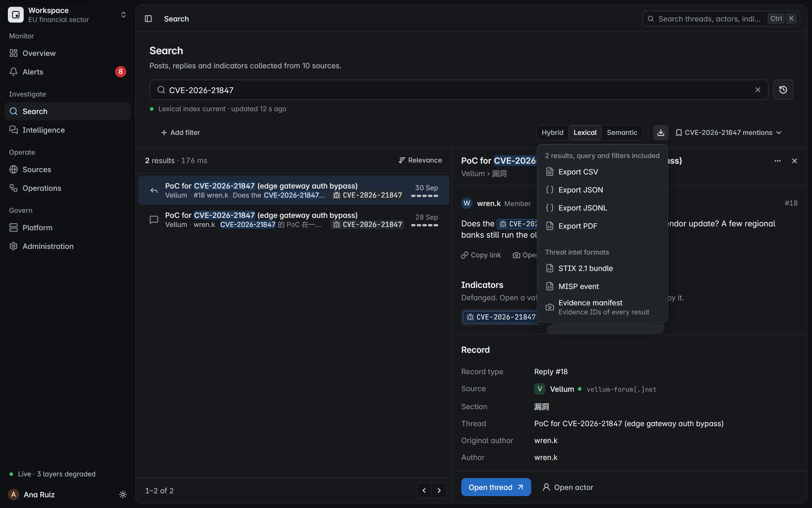Open Platform page
This screenshot has height=508, width=812.
pyautogui.click(x=67, y=228)
